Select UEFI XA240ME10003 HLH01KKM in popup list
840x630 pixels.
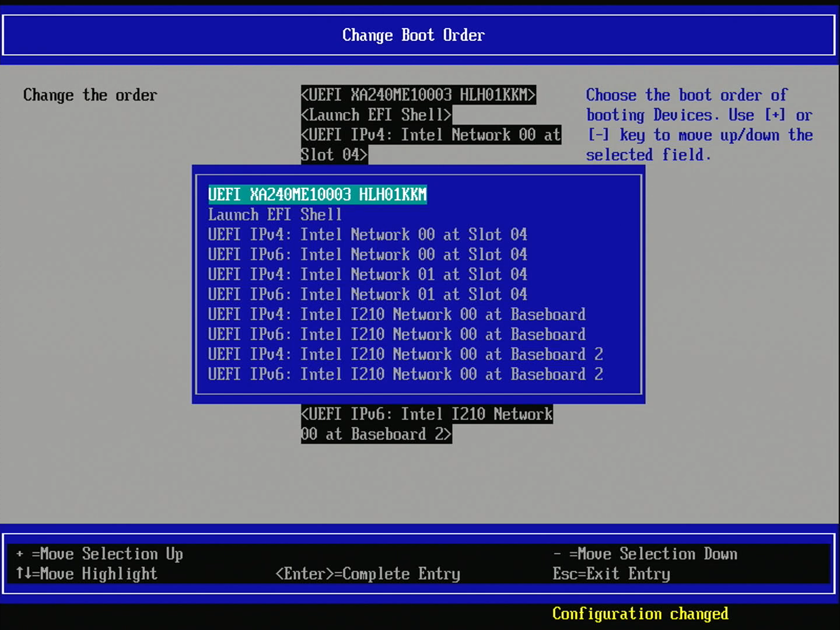tap(317, 195)
